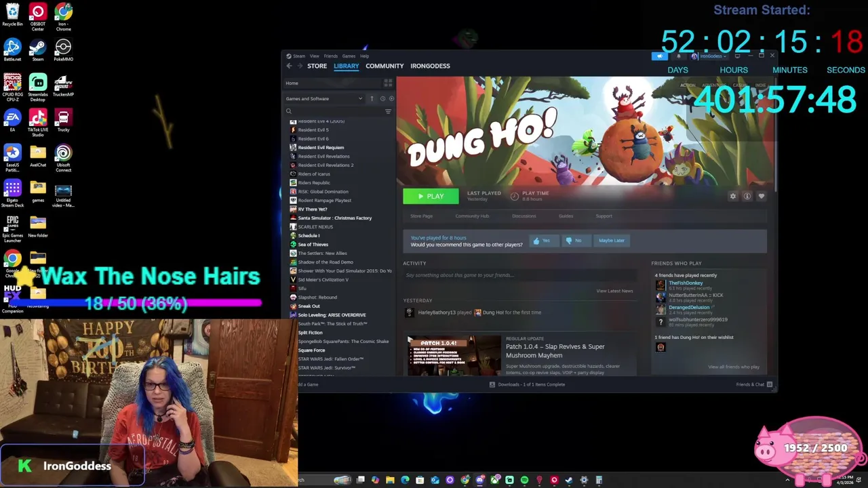Switch to Steam LIBRARY tab

(346, 66)
